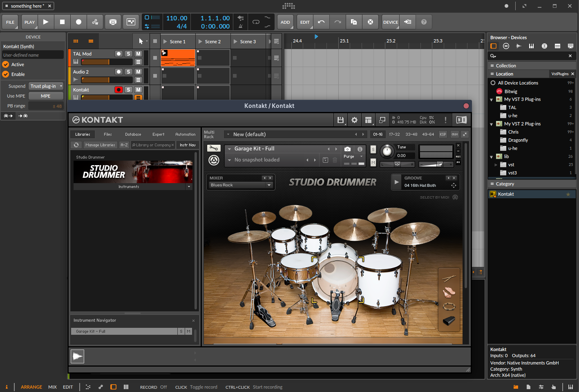This screenshot has height=392, width=579.
Task: Click the NI logo in Kontakt's header
Action: coord(461,120)
